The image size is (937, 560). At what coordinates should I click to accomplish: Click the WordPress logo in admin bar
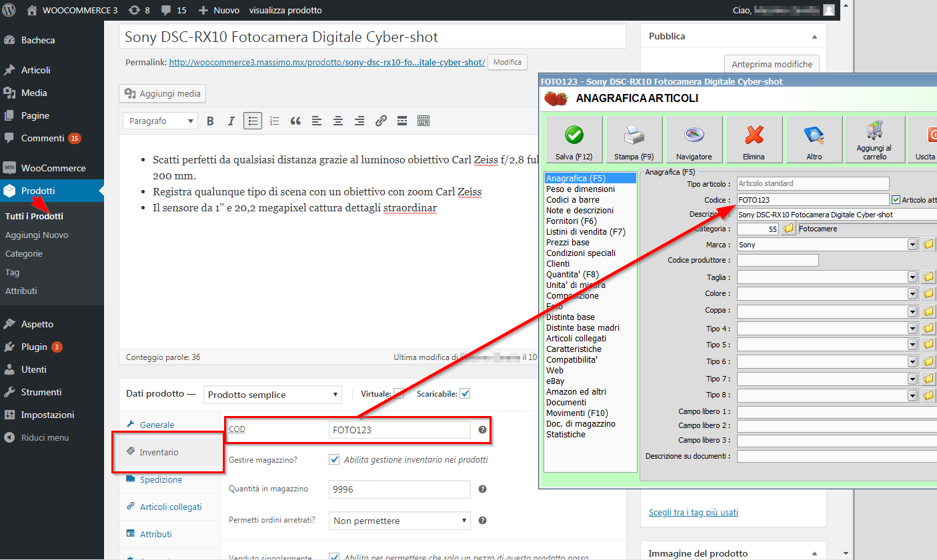(x=9, y=10)
